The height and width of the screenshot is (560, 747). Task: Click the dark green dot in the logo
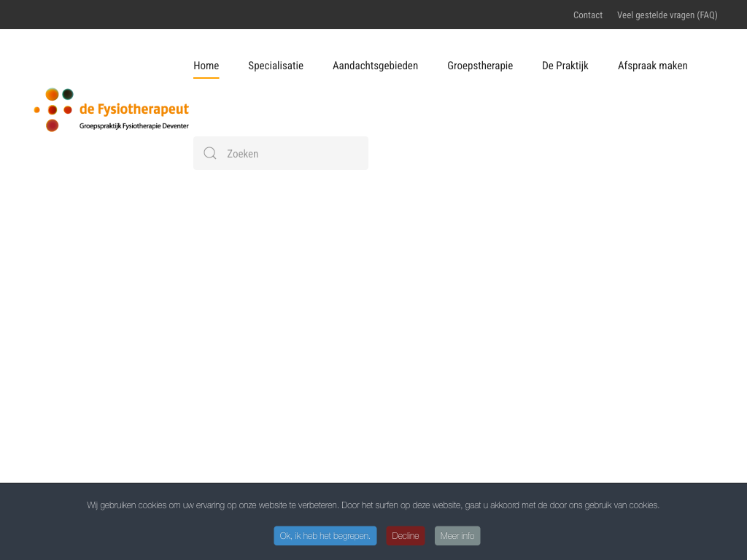pos(68,94)
